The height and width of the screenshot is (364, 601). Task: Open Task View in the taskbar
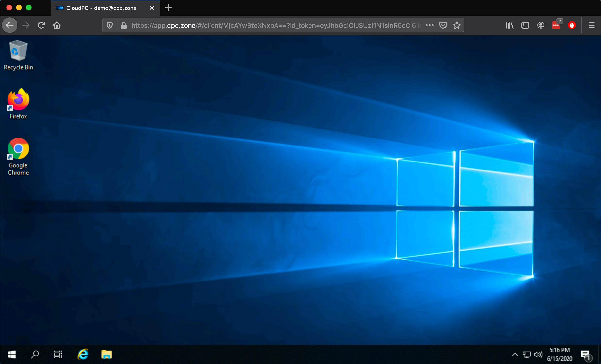click(58, 354)
